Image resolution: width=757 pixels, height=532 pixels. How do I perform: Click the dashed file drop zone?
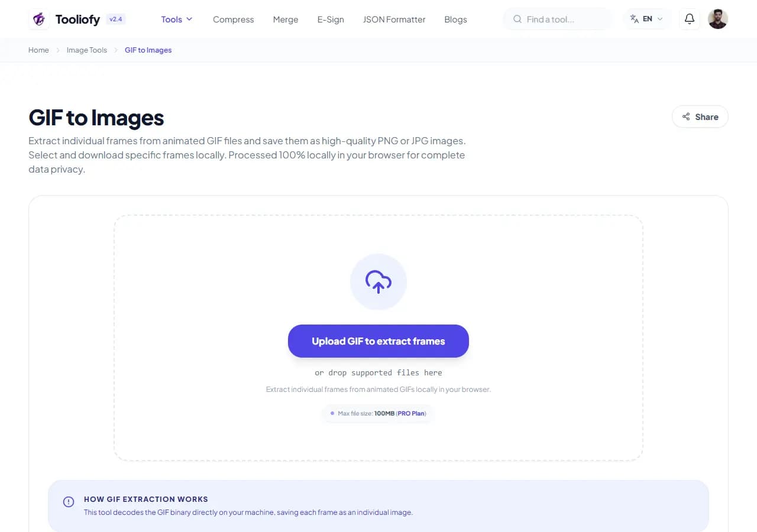click(x=378, y=338)
